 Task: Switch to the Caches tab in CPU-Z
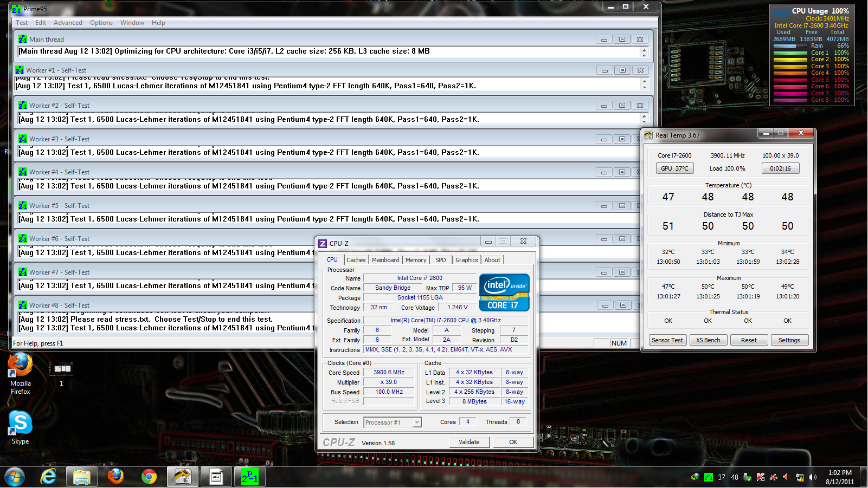pyautogui.click(x=356, y=260)
